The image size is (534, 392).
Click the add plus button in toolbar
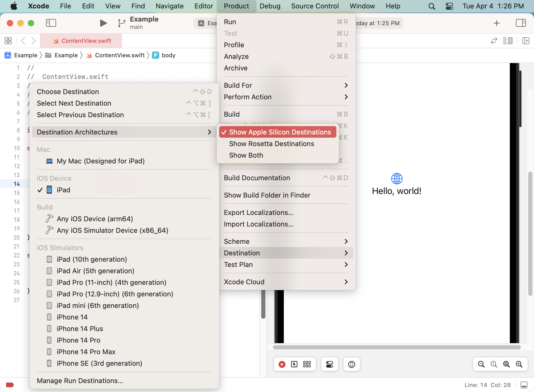coord(496,23)
